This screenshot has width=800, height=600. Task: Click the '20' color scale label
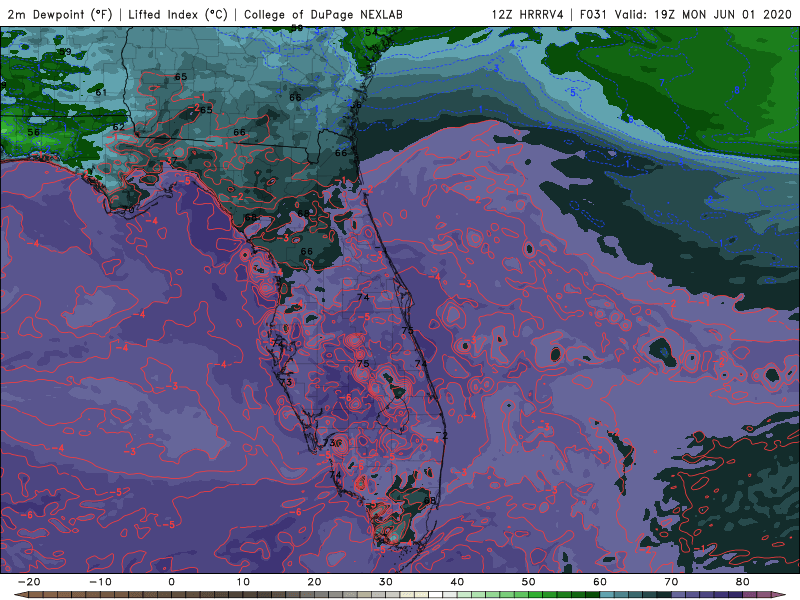tap(314, 582)
